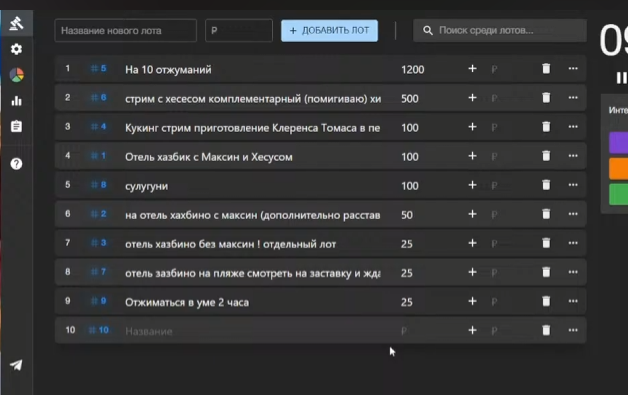Add amount plus for 'на отель хахбино' lot
The height and width of the screenshot is (395, 628).
point(472,214)
